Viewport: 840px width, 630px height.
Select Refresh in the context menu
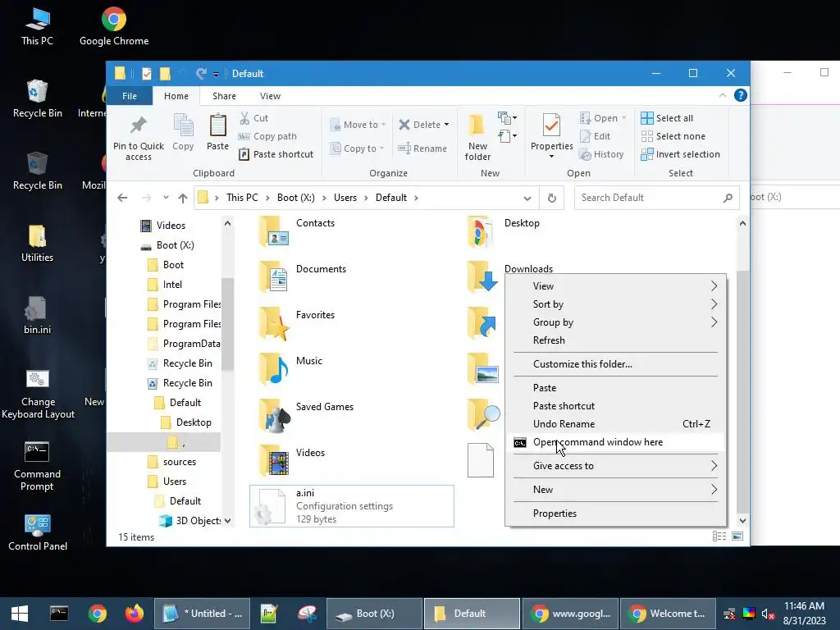click(615, 340)
